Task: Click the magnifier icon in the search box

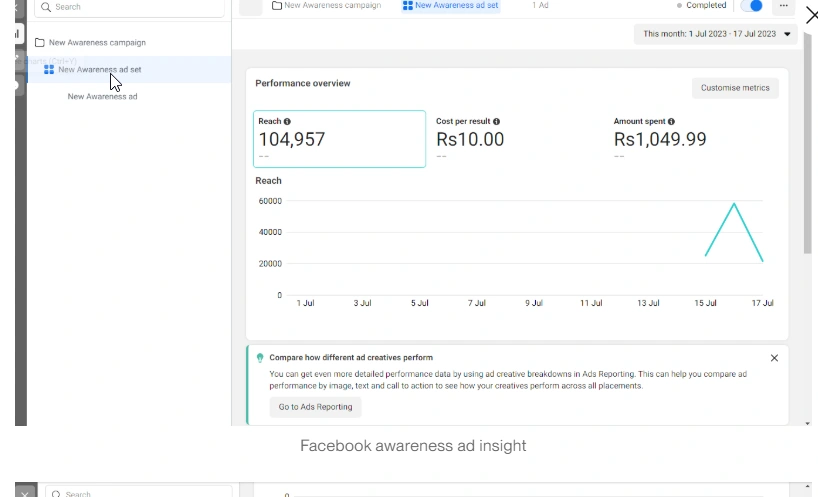Action: (46, 7)
